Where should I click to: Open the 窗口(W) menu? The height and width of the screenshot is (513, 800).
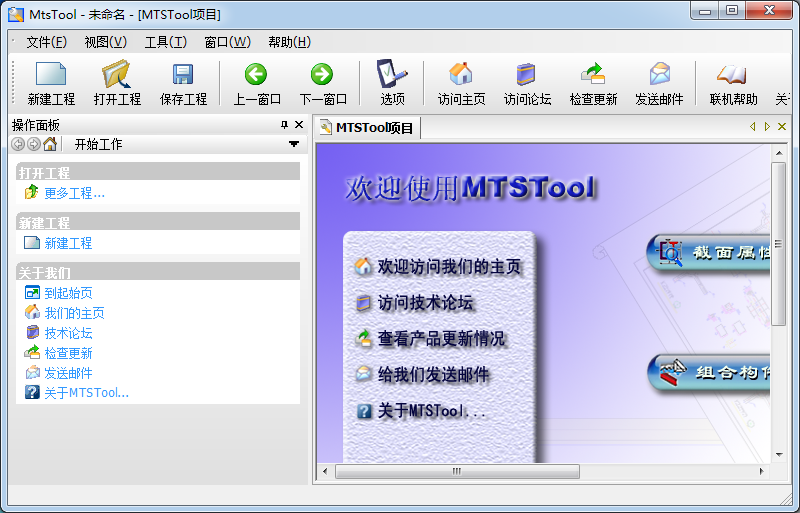228,42
